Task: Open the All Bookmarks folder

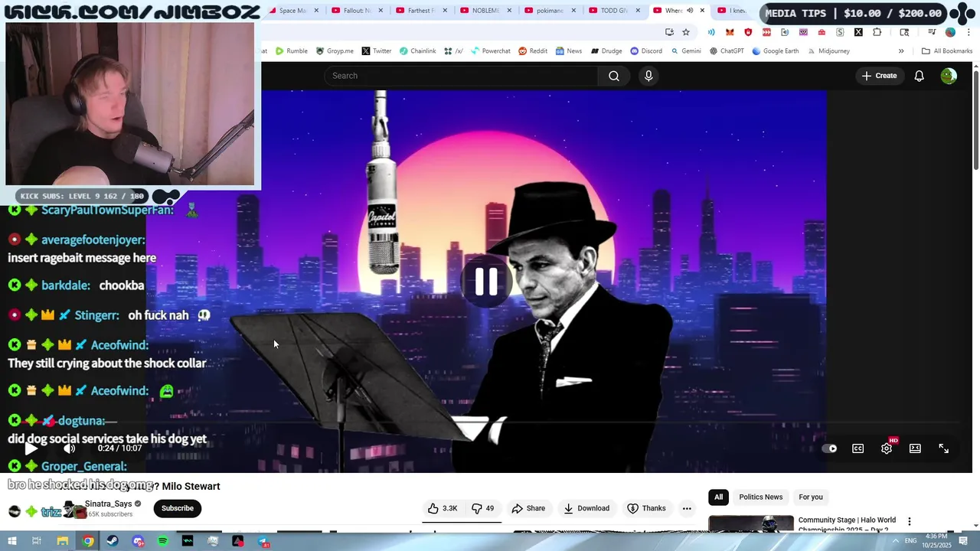Action: pos(947,51)
